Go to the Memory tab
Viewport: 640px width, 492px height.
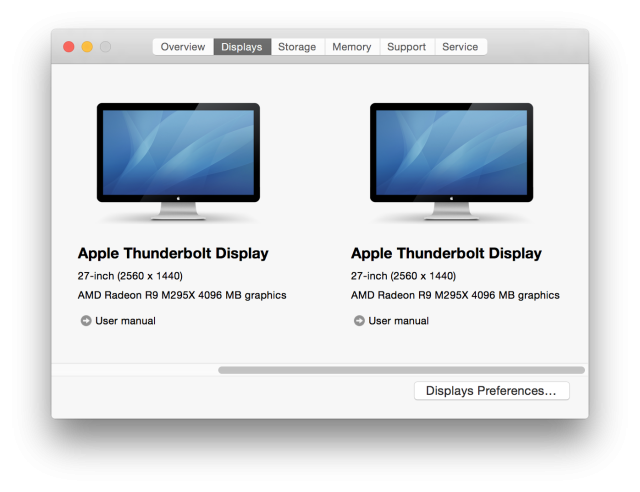[x=352, y=47]
